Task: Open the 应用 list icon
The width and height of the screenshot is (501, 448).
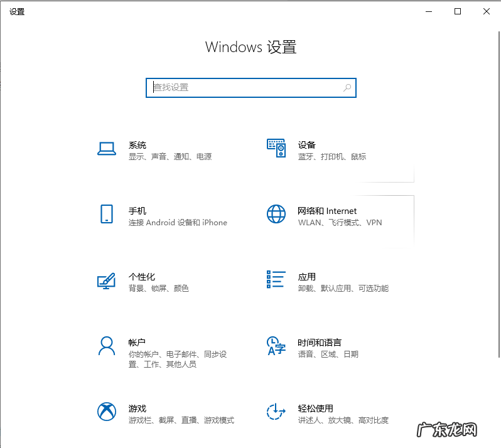Action: coord(276,279)
